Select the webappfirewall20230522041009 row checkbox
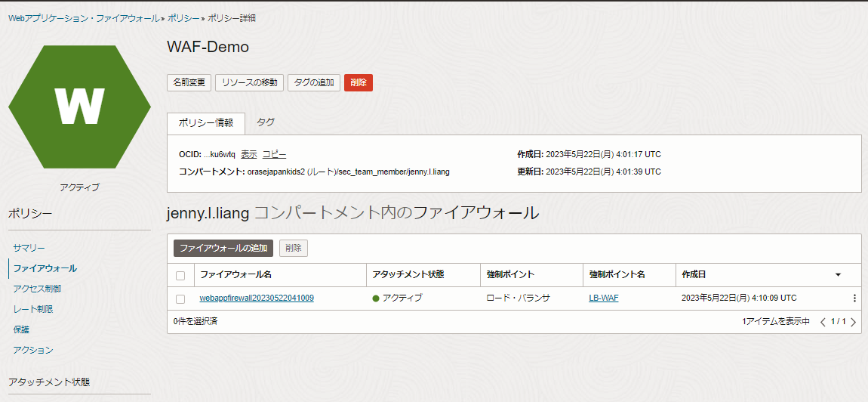This screenshot has height=402, width=868. (180, 298)
